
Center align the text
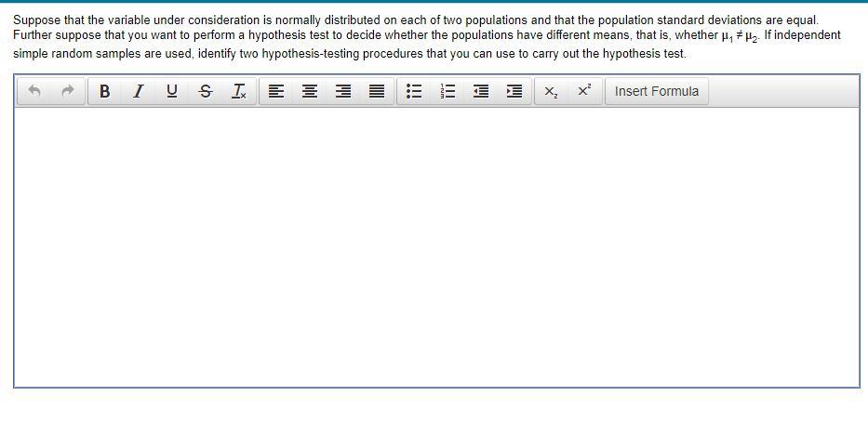tap(310, 91)
